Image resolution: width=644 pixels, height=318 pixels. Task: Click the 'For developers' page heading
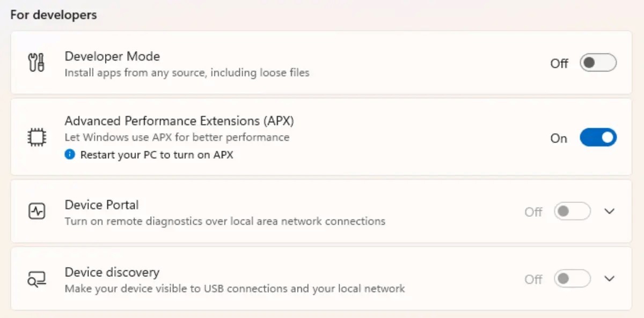tap(54, 15)
